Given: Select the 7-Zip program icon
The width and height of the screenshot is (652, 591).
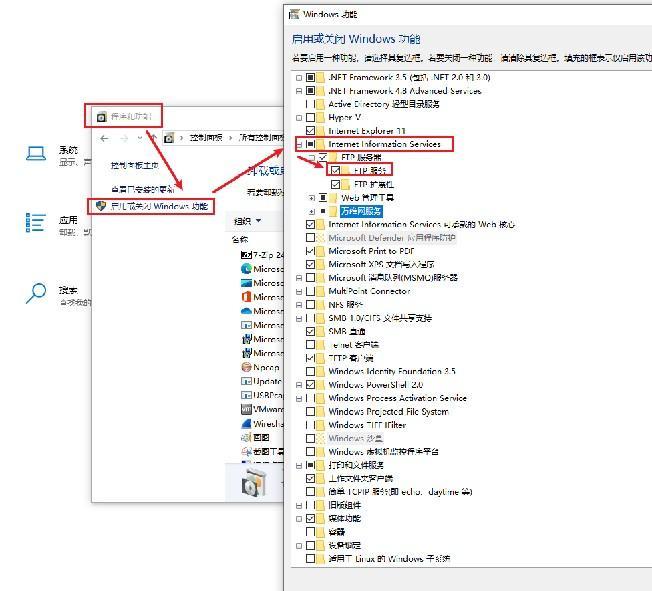Looking at the screenshot, I should pyautogui.click(x=246, y=255).
